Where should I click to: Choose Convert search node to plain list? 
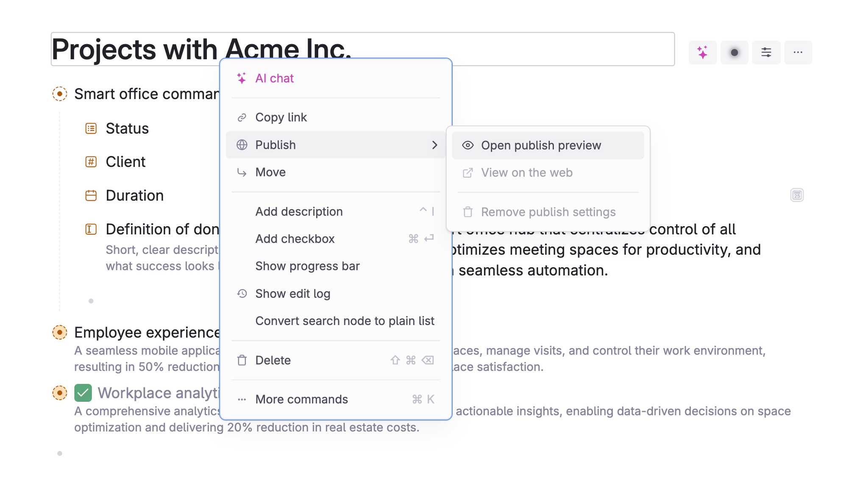335,321
